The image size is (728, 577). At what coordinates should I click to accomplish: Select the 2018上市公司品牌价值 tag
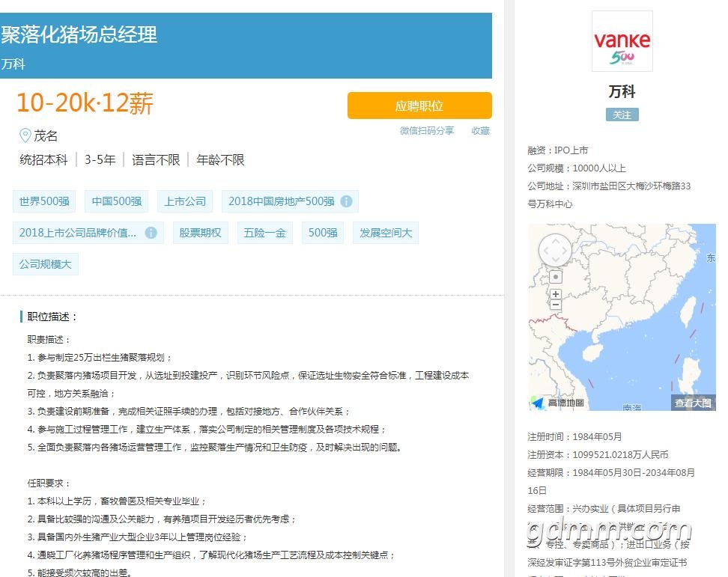(x=88, y=233)
